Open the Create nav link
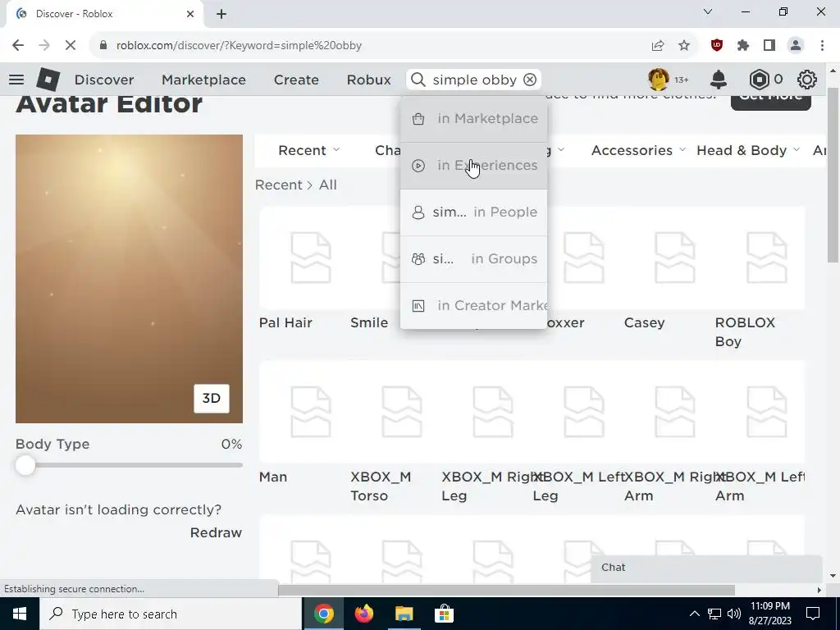The width and height of the screenshot is (840, 630). 296,80
